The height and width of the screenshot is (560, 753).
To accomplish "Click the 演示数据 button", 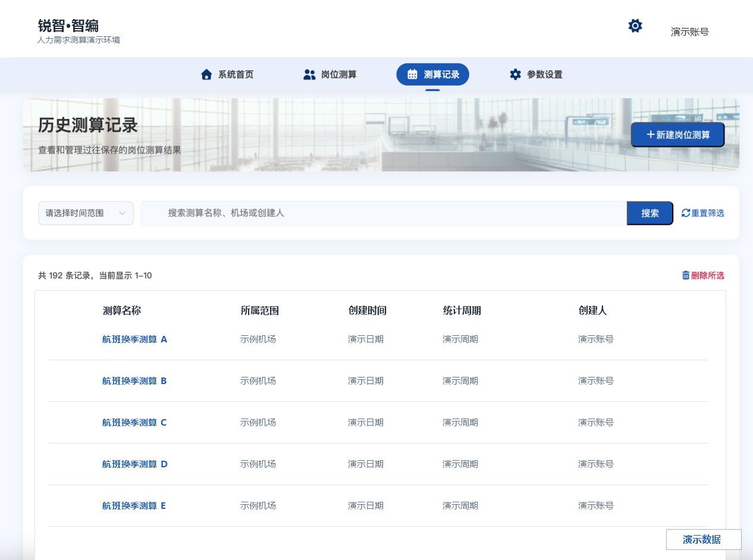I will pyautogui.click(x=704, y=539).
